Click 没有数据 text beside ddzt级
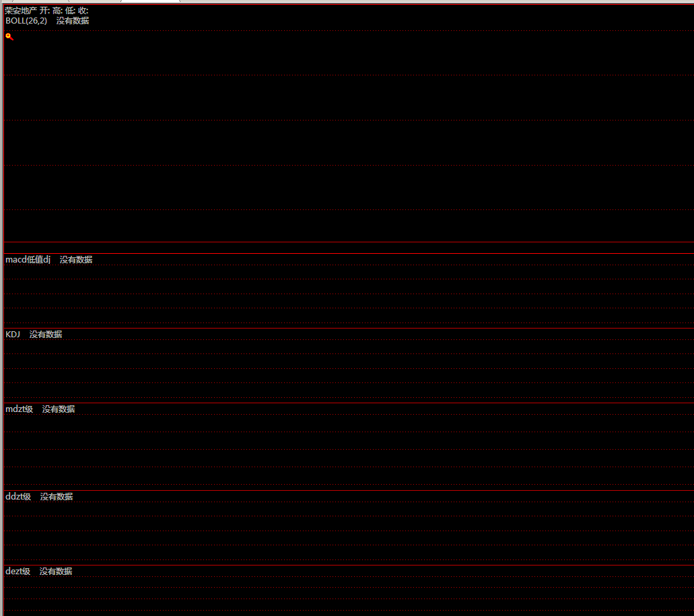The height and width of the screenshot is (616, 694). (x=57, y=497)
